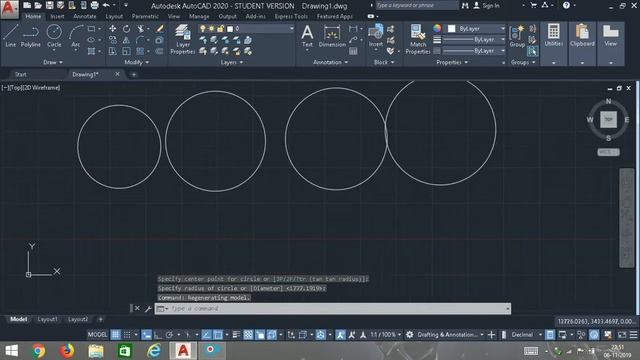This screenshot has height=360, width=640.
Task: Activate the Erase tool
Action: tap(160, 29)
